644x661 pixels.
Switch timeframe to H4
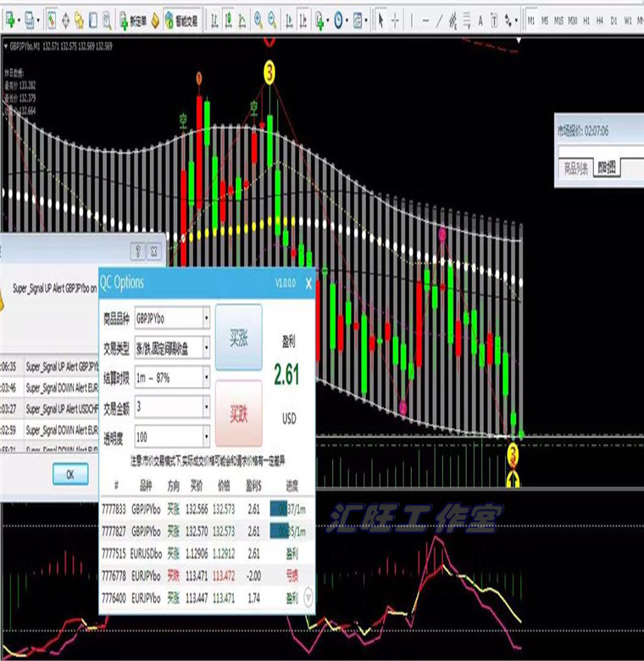[x=600, y=20]
